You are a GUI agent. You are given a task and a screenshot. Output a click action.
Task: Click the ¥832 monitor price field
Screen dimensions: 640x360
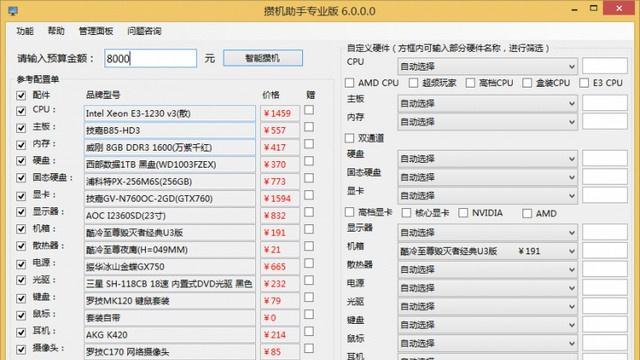(280, 216)
